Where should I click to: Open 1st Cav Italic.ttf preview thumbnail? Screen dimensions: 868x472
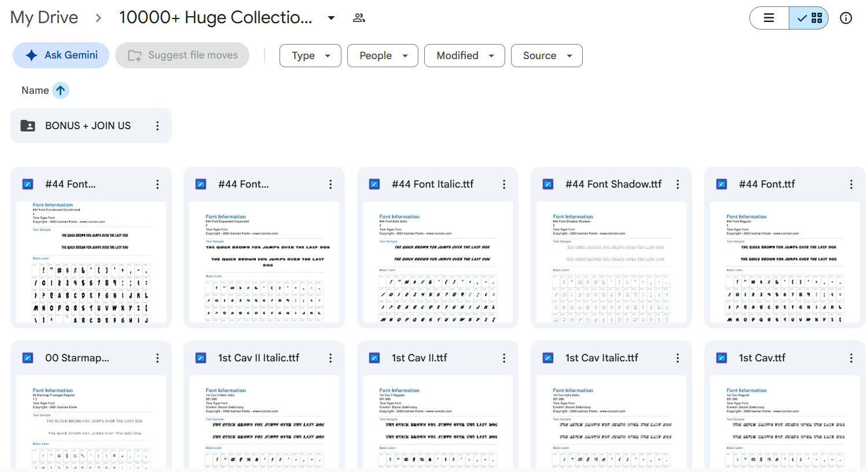[x=611, y=422]
